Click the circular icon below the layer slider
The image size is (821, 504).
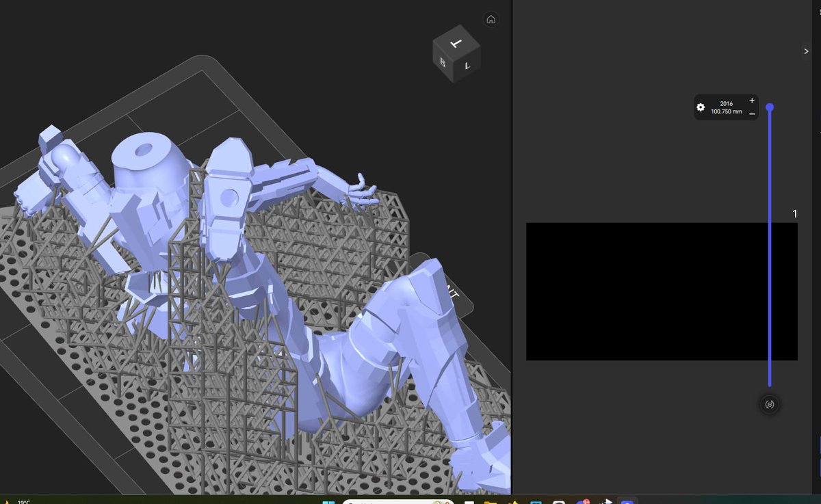[x=770, y=404]
